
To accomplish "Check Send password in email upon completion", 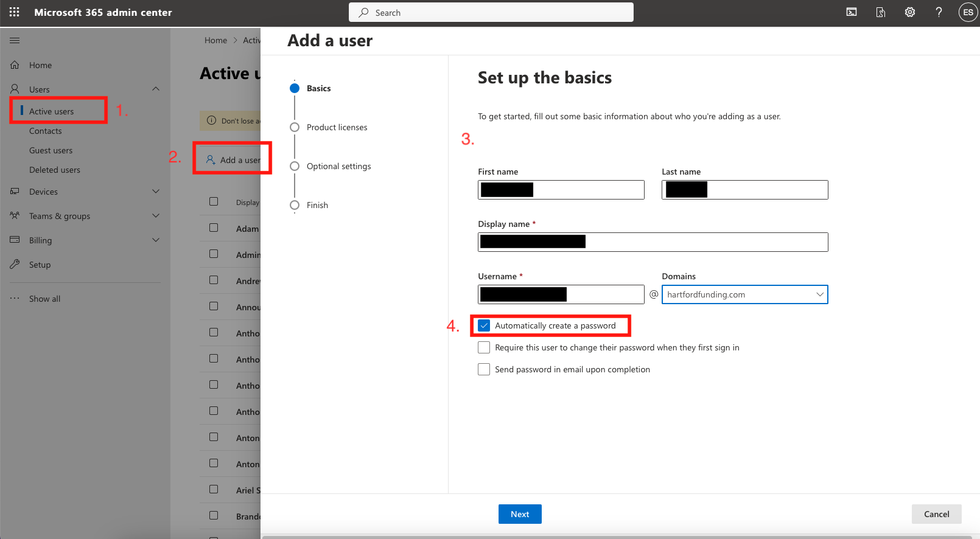I will 484,369.
